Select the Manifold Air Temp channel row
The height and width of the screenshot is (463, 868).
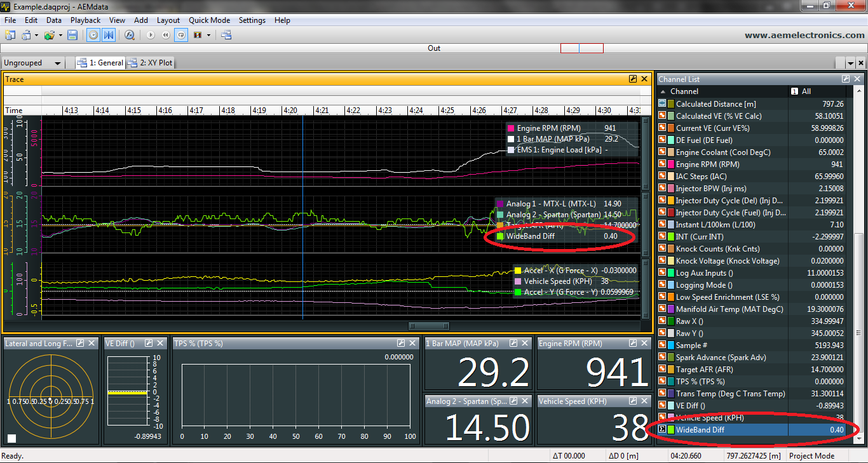[x=752, y=309]
